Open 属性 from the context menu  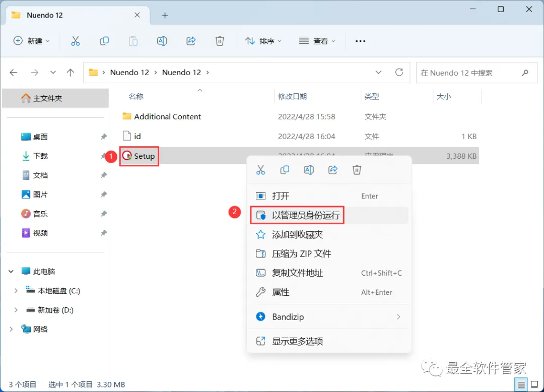(x=329, y=292)
